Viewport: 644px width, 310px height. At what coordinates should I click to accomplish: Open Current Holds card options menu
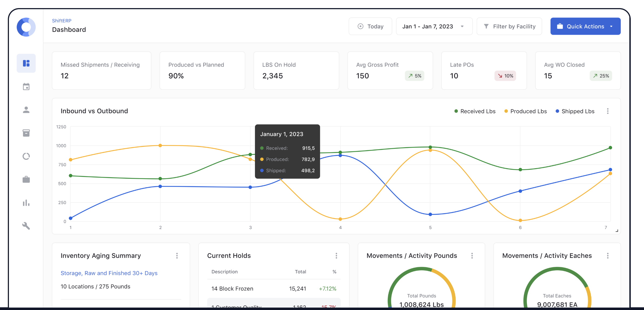pyautogui.click(x=336, y=256)
